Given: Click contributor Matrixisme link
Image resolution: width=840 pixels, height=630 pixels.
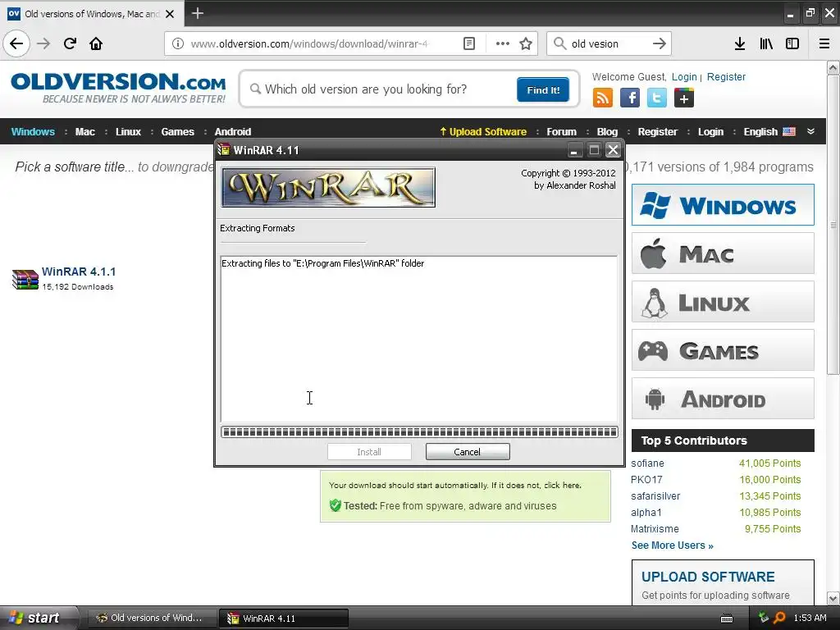Looking at the screenshot, I should click(655, 529).
